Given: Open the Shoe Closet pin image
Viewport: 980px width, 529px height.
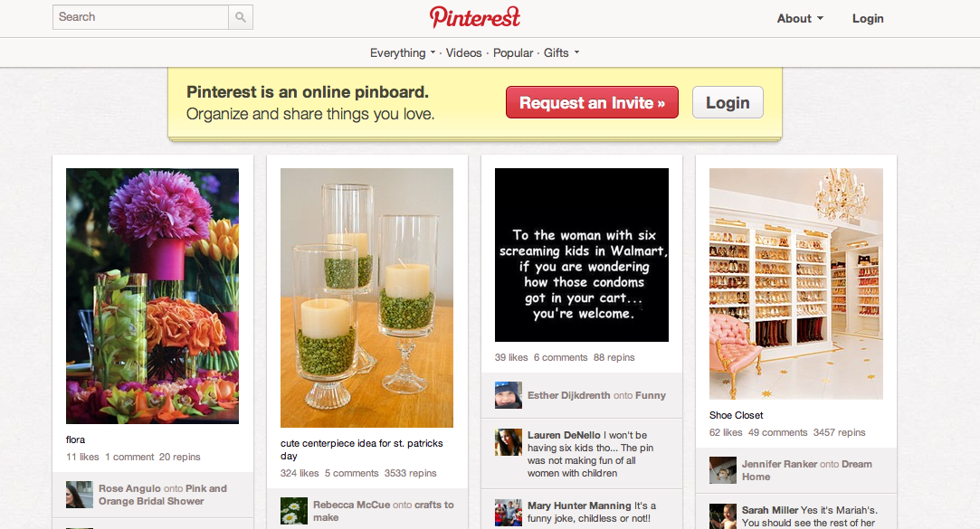Looking at the screenshot, I should point(796,284).
